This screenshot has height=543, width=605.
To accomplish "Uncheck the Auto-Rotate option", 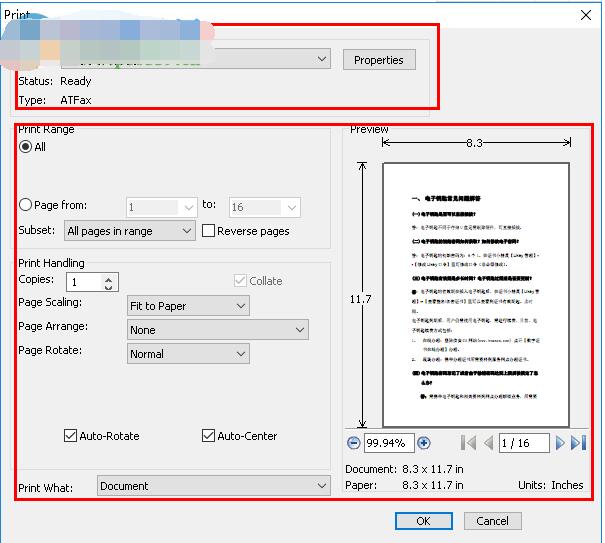I will point(70,436).
